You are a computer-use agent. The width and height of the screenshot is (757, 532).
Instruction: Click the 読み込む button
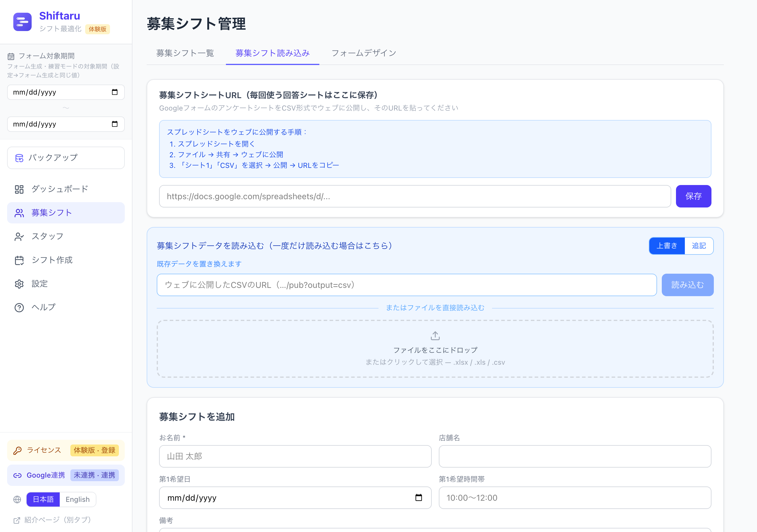point(688,285)
